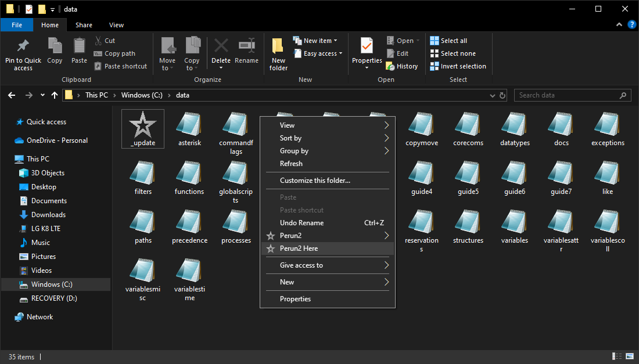Expand the New submenu in context menu

tap(327, 282)
